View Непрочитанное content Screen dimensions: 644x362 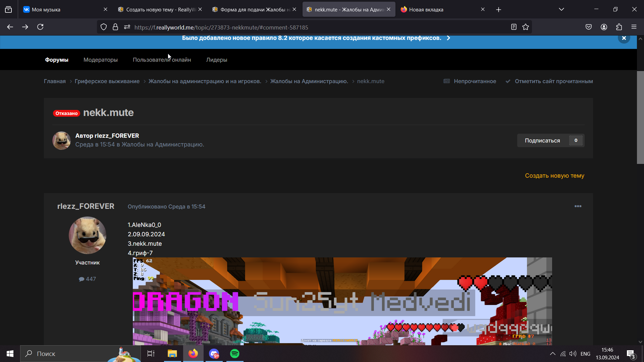470,81
